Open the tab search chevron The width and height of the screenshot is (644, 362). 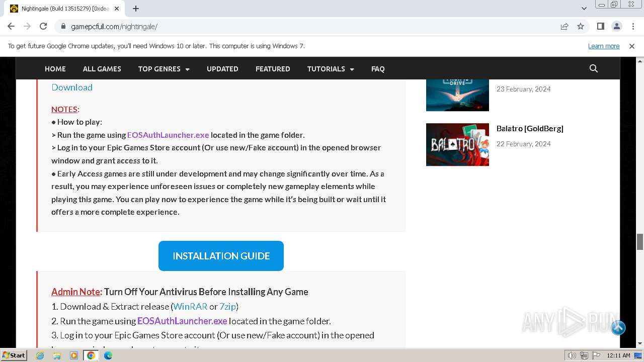(584, 9)
